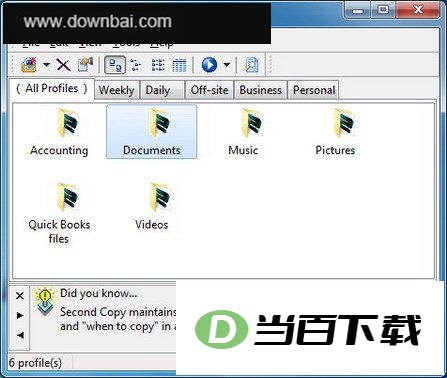This screenshot has height=378, width=447.
Task: Click the black X delete profile icon
Action: [63, 65]
